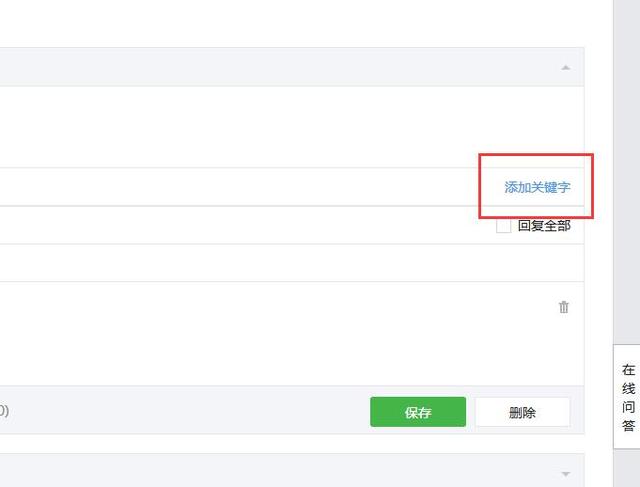Click the grey strip below 在线问答

tap(627, 468)
